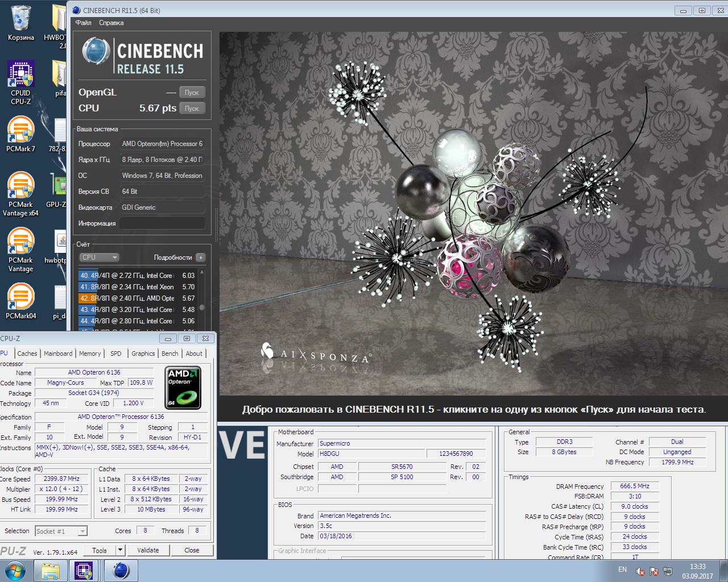Switch to the Memory tab in CPU-Z
This screenshot has height=582, width=728.
coord(90,354)
